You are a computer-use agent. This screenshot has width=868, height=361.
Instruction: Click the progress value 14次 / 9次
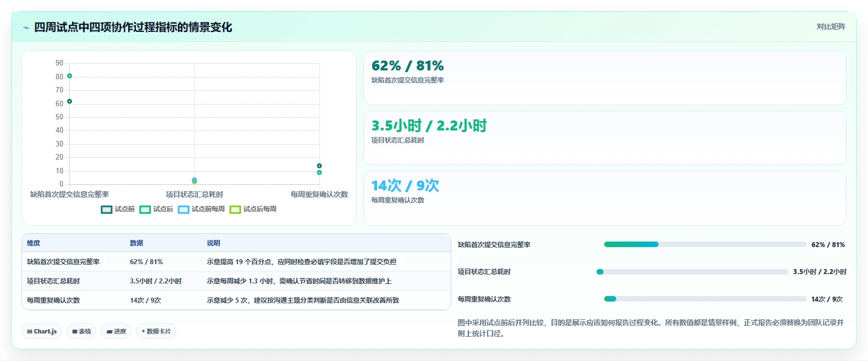coord(827,299)
